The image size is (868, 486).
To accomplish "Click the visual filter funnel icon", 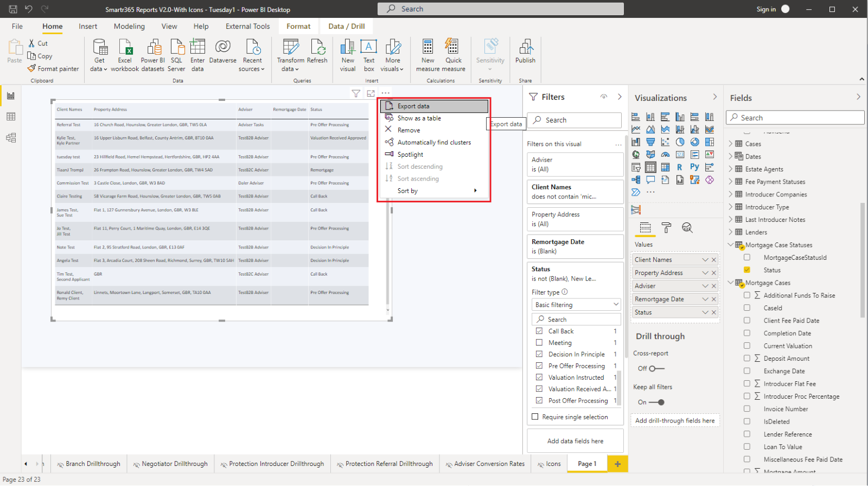I will click(x=356, y=93).
